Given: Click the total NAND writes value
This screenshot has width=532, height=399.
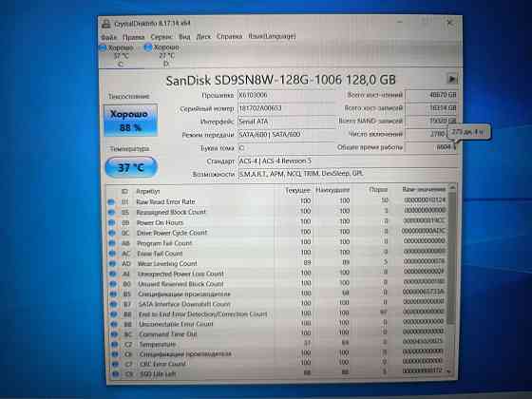Looking at the screenshot, I should pyautogui.click(x=431, y=121).
